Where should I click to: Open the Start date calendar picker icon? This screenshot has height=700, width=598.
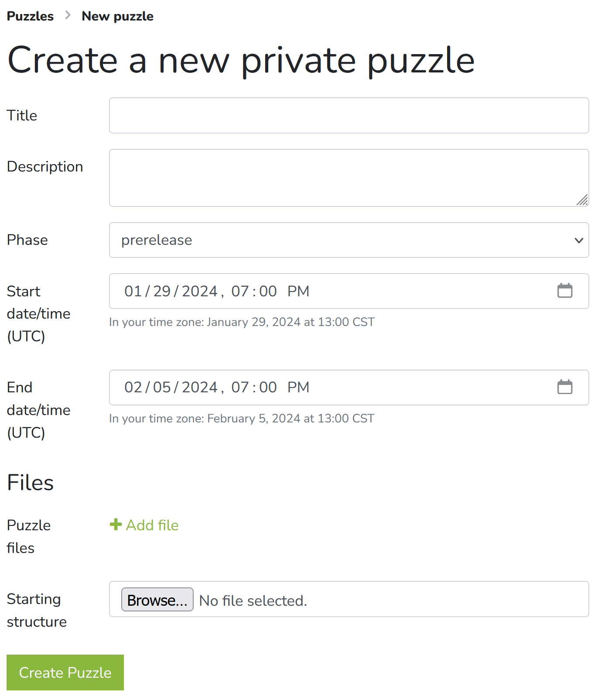tap(564, 291)
